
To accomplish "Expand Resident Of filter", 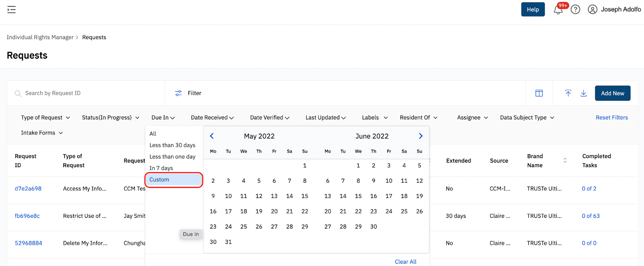I will 419,118.
